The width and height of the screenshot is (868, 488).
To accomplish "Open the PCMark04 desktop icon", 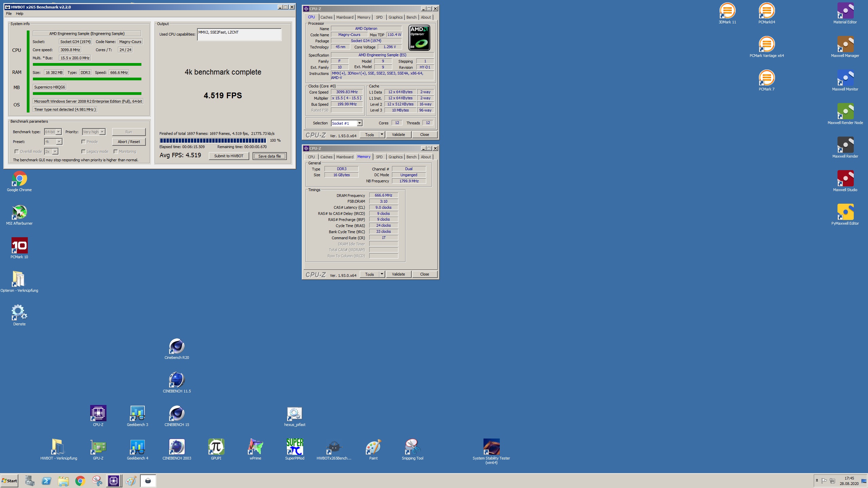I will [x=767, y=14].
